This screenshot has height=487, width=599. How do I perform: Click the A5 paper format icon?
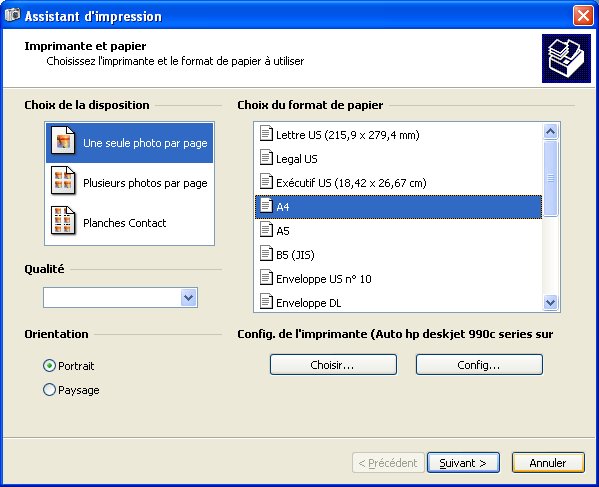point(266,229)
